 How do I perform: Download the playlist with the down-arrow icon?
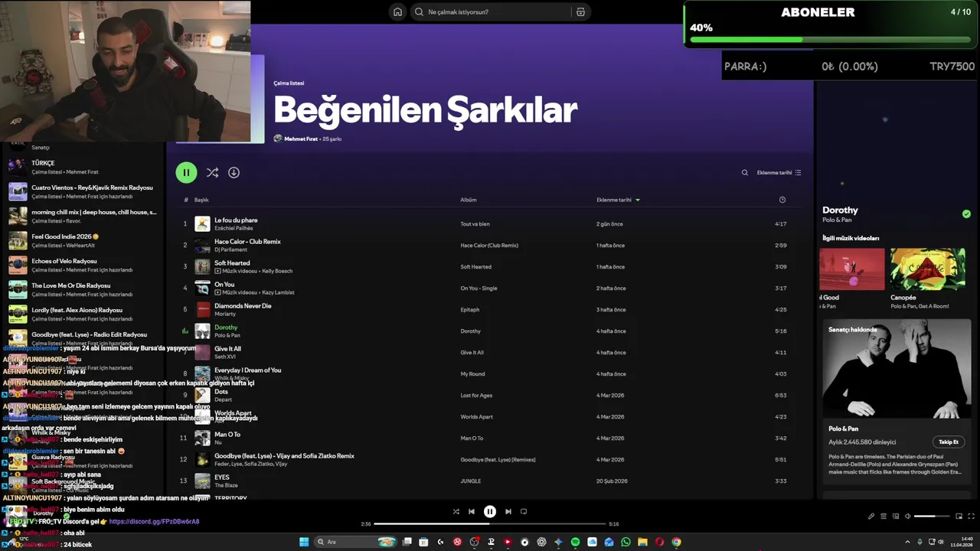pos(234,173)
